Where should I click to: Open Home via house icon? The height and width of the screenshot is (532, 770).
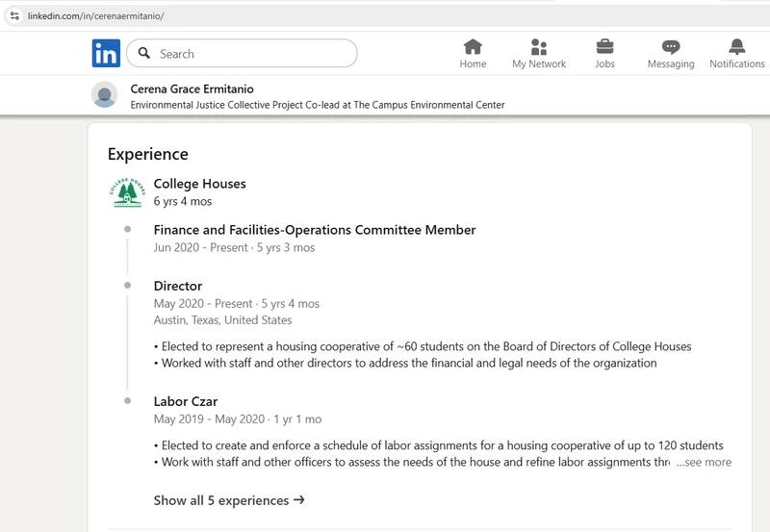tap(473, 47)
